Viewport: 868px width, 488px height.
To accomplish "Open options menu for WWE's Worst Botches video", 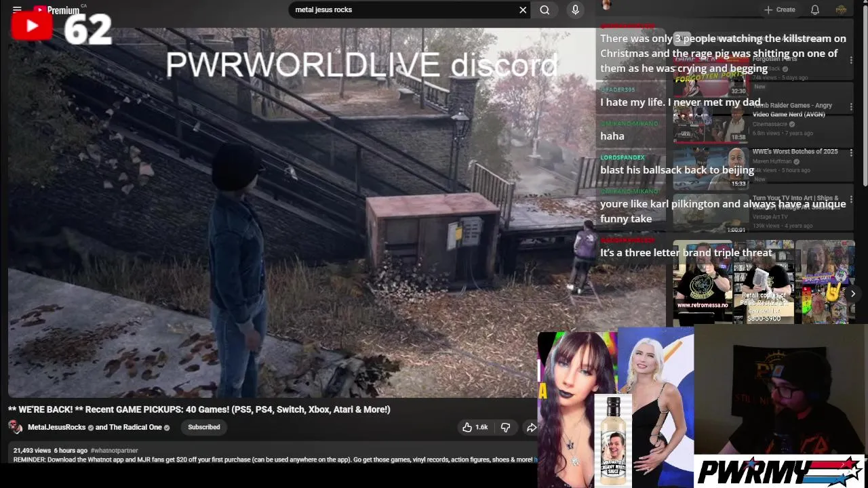I will tap(851, 153).
